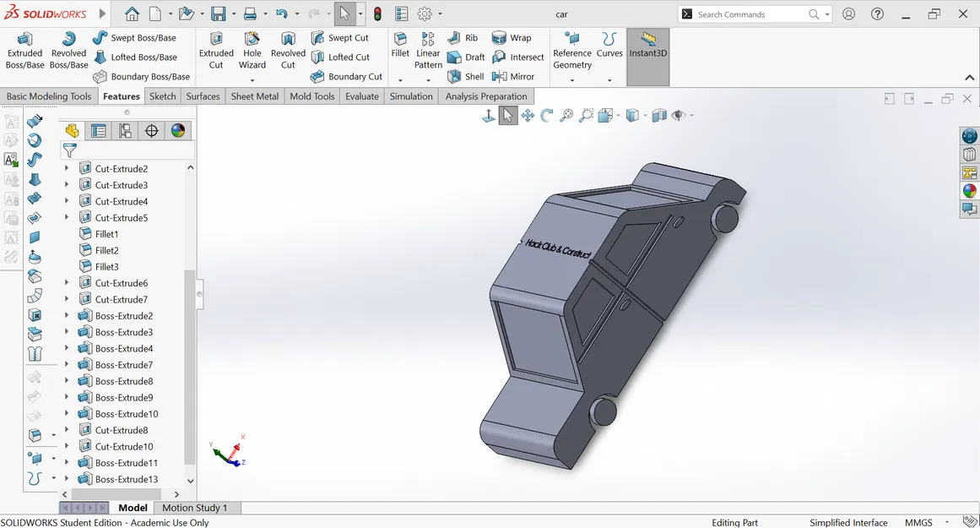This screenshot has width=980, height=528.
Task: Click the Rib feature tool
Action: [x=463, y=38]
